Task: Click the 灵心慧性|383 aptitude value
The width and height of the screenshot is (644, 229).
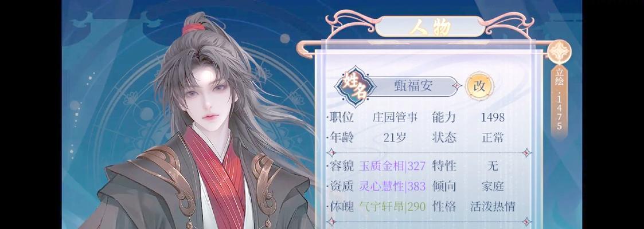Action: pos(392,187)
